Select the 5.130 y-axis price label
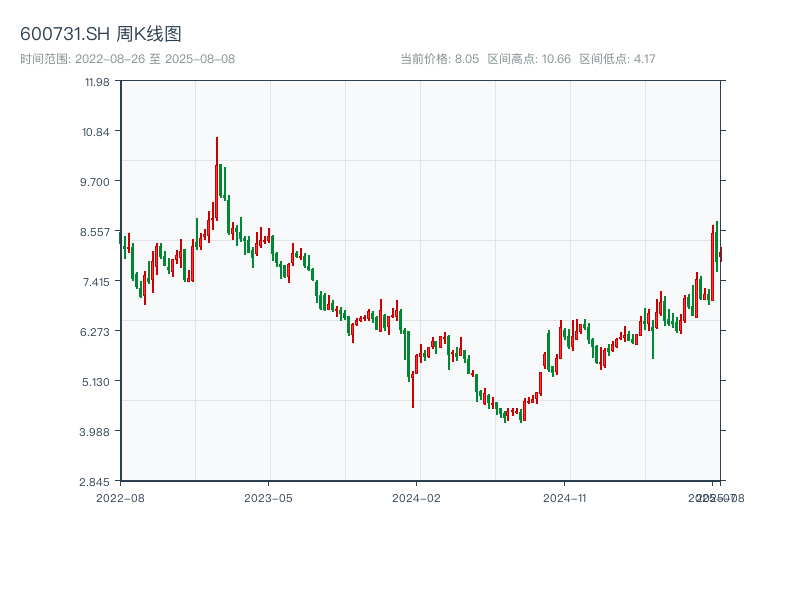 click(97, 382)
